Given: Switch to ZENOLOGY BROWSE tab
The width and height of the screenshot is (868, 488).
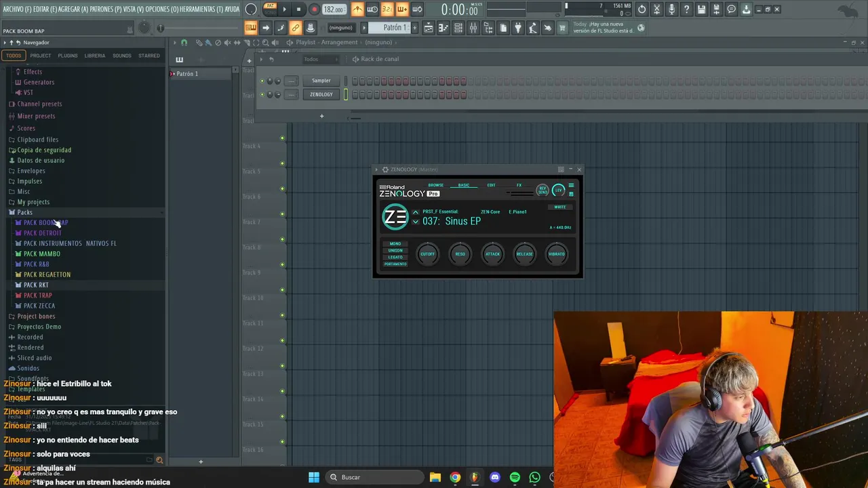Looking at the screenshot, I should (x=435, y=185).
